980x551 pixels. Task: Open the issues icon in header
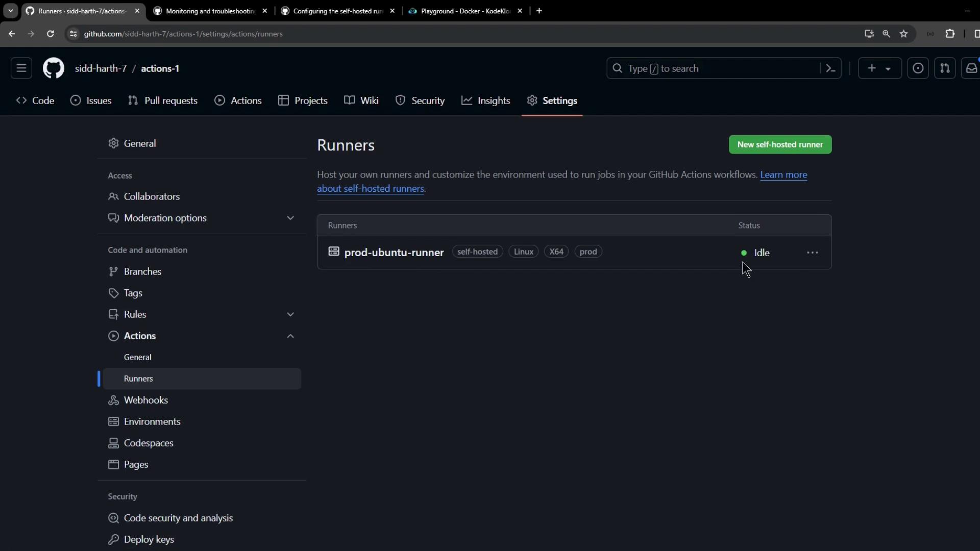tap(918, 68)
